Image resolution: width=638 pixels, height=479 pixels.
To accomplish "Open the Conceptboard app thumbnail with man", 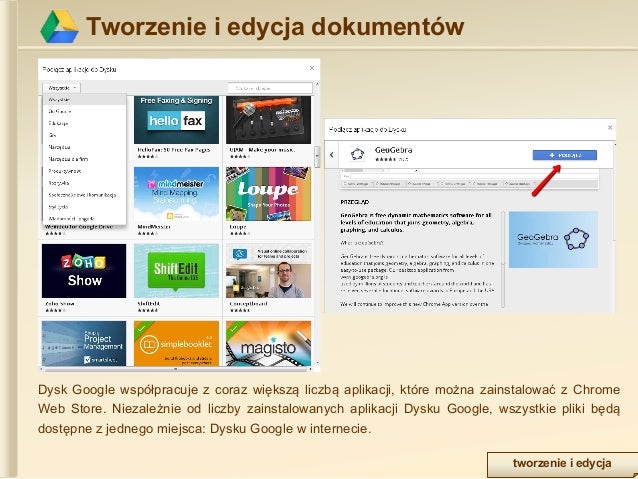I will click(x=268, y=271).
